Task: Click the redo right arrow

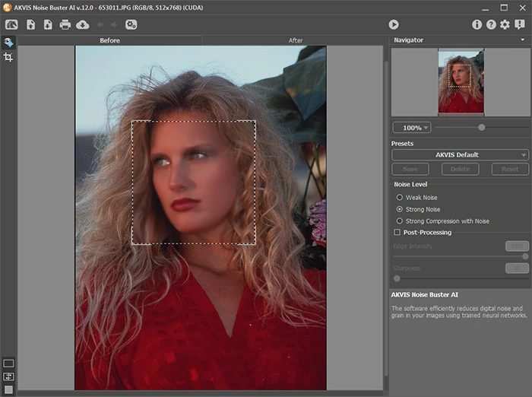Action: (114, 24)
